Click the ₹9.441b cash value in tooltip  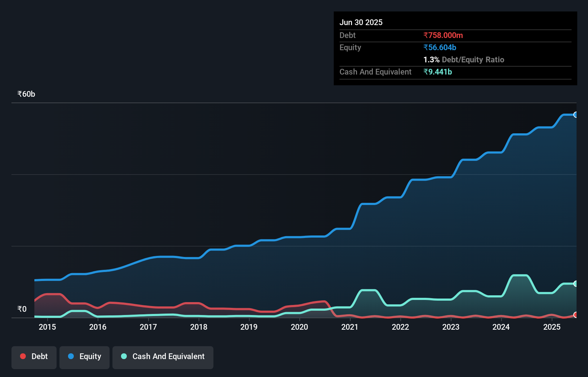[x=438, y=72]
